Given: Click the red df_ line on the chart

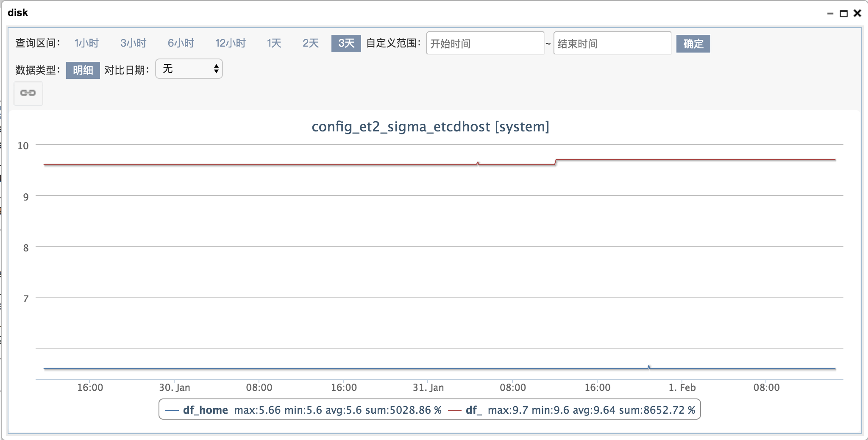Looking at the screenshot, I should pyautogui.click(x=297, y=163).
